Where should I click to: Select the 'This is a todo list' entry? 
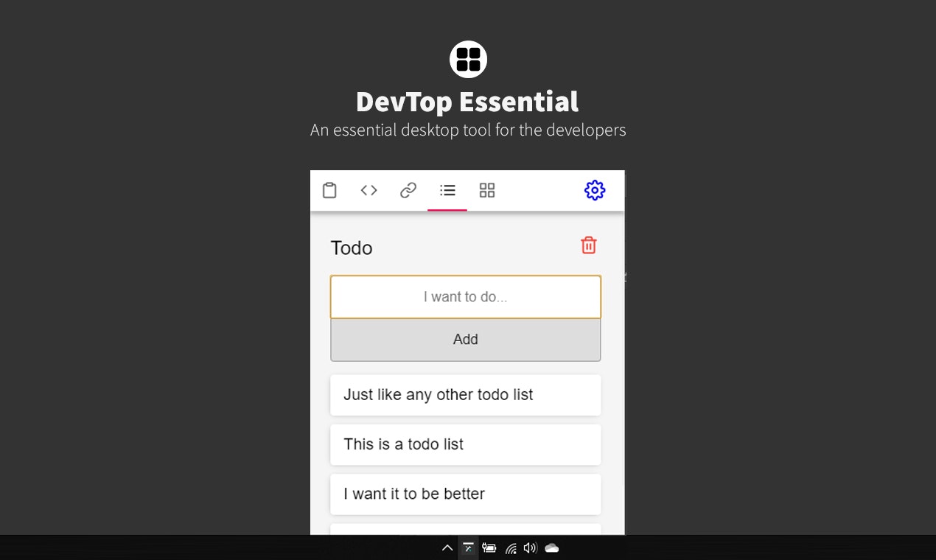click(466, 444)
